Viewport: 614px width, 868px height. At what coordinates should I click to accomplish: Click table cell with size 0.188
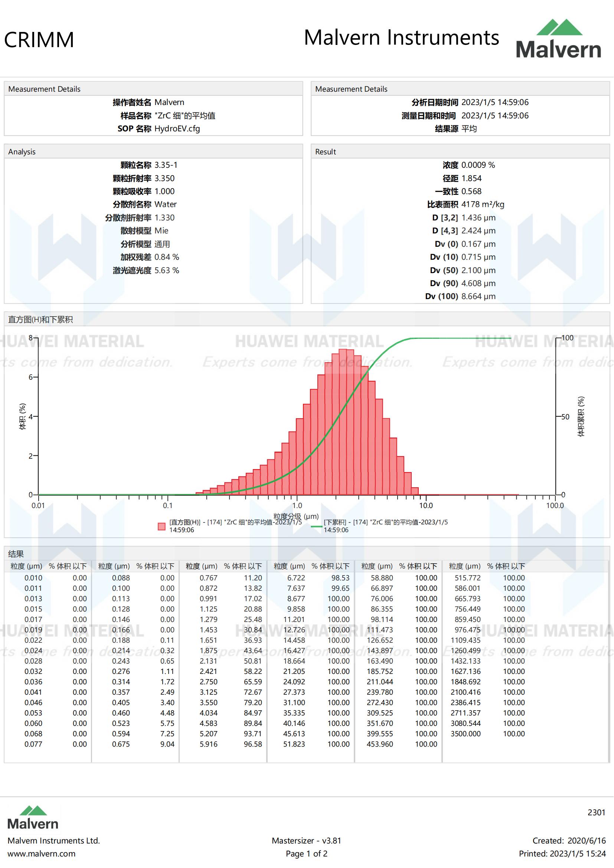(121, 640)
